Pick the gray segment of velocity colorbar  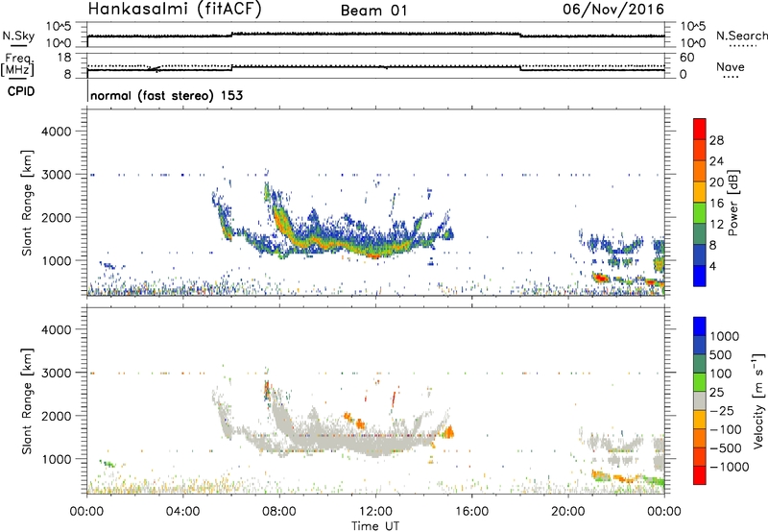pyautogui.click(x=700, y=400)
